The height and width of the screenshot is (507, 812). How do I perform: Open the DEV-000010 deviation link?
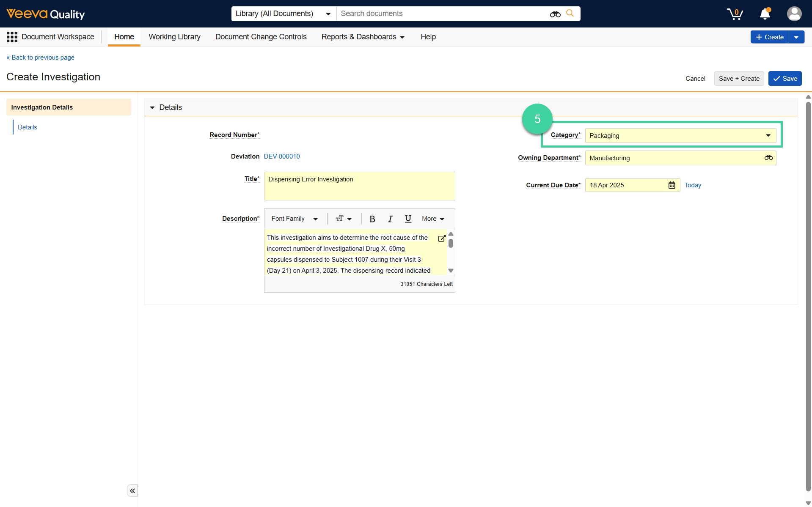(282, 156)
